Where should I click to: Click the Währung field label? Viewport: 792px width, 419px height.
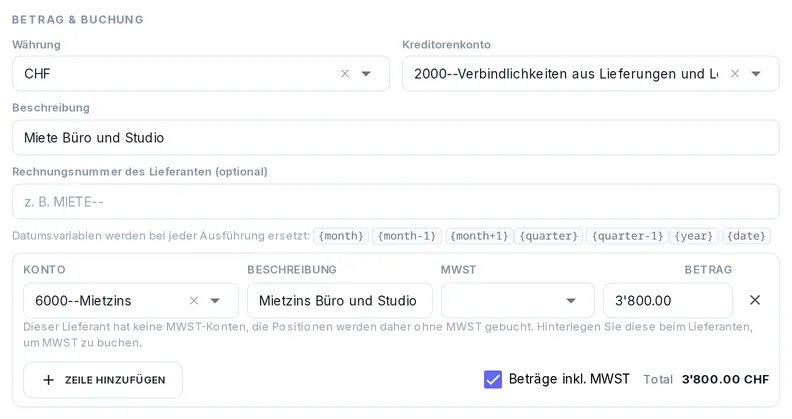36,44
